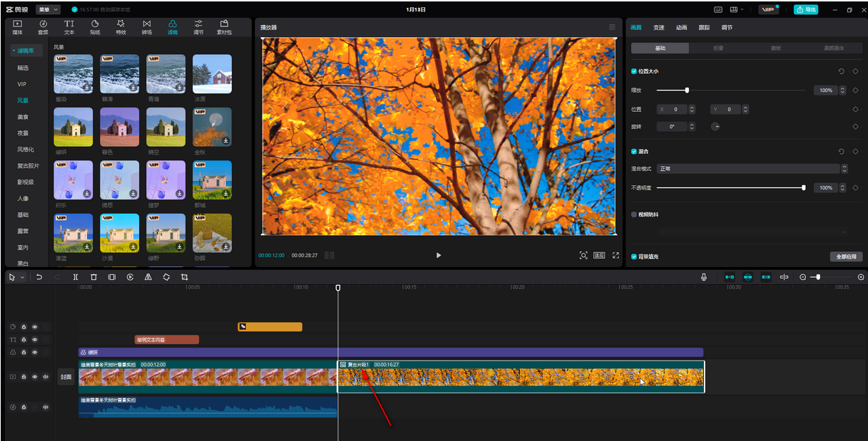Mute the main video track
Screen dimensions: 868x441
tap(46, 376)
